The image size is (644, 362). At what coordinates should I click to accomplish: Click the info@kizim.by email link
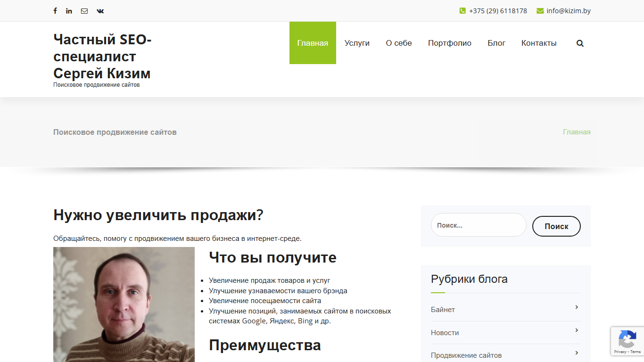[569, 11]
